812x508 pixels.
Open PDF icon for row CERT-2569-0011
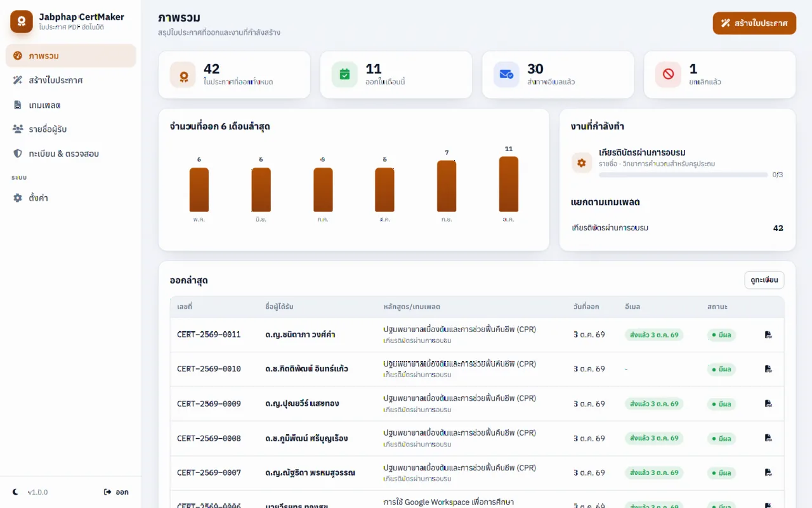[x=768, y=335]
